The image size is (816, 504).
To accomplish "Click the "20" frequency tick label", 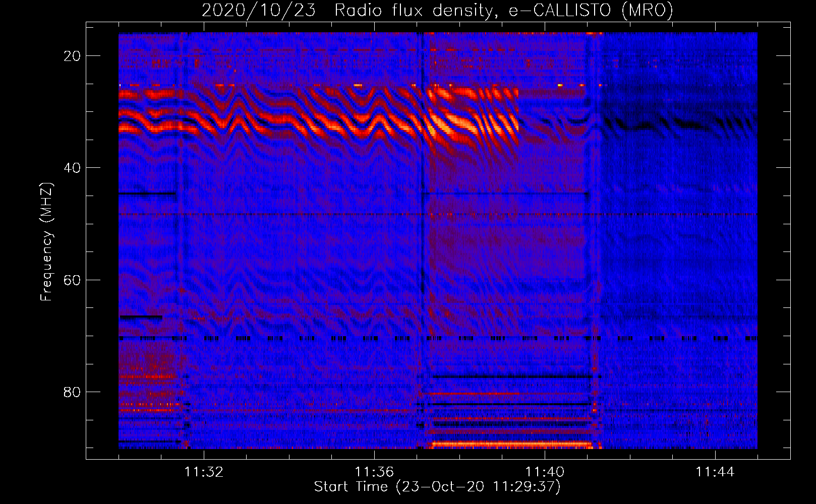I will tap(72, 55).
